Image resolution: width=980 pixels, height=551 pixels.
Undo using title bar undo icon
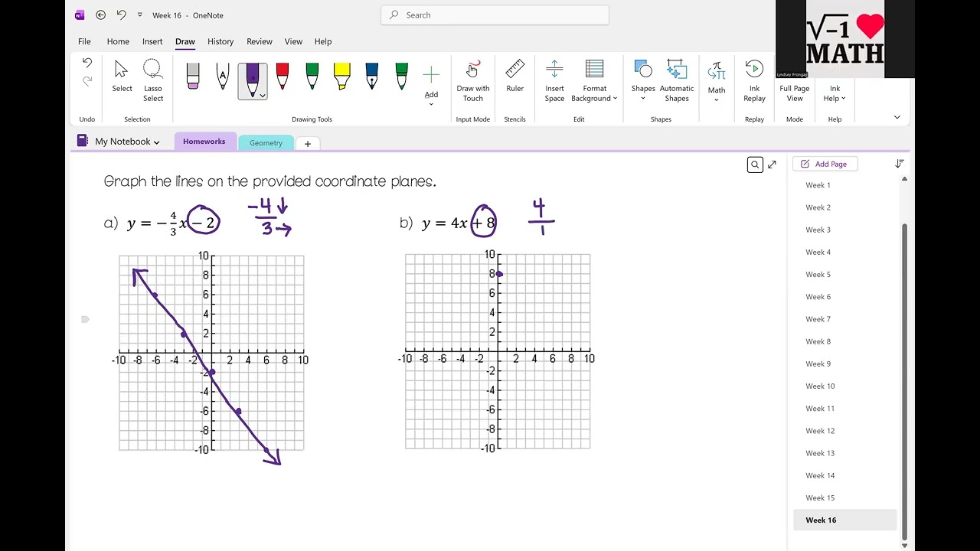121,15
